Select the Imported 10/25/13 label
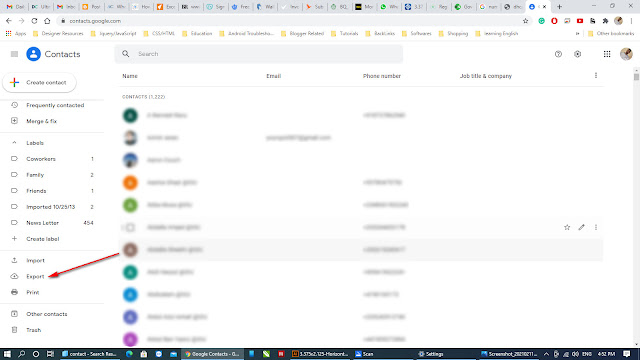The width and height of the screenshot is (640, 360). click(x=52, y=207)
